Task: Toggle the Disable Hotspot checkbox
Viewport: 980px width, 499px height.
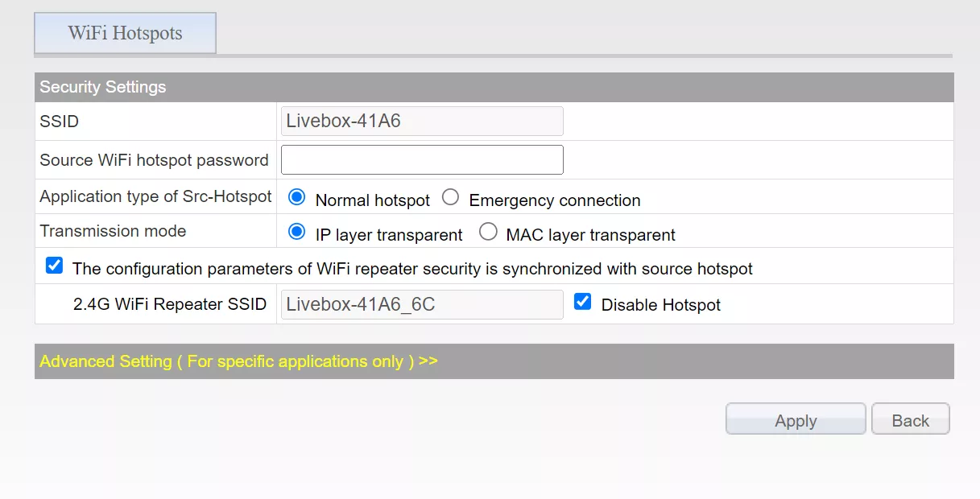Action: (582, 302)
